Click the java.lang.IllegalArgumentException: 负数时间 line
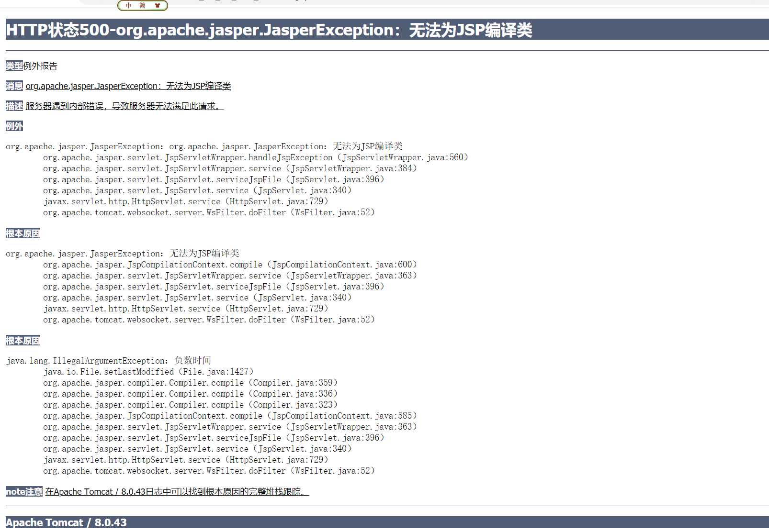The height and width of the screenshot is (532, 769). point(109,361)
